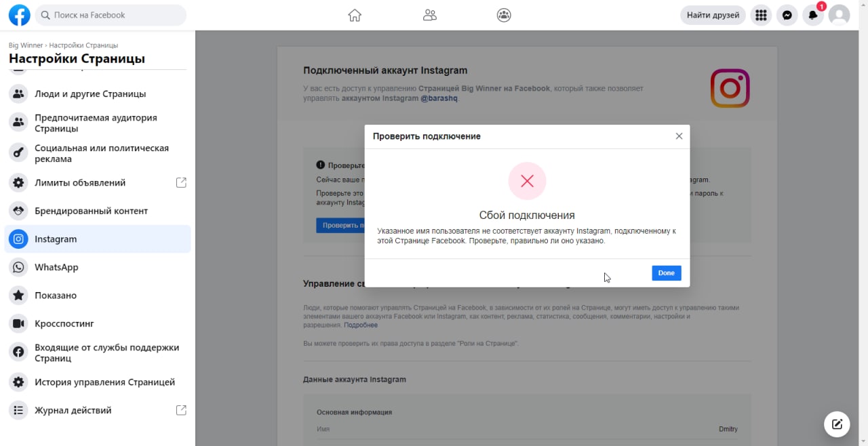Open the Показано sidebar item
The height and width of the screenshot is (446, 868).
[x=98, y=296]
